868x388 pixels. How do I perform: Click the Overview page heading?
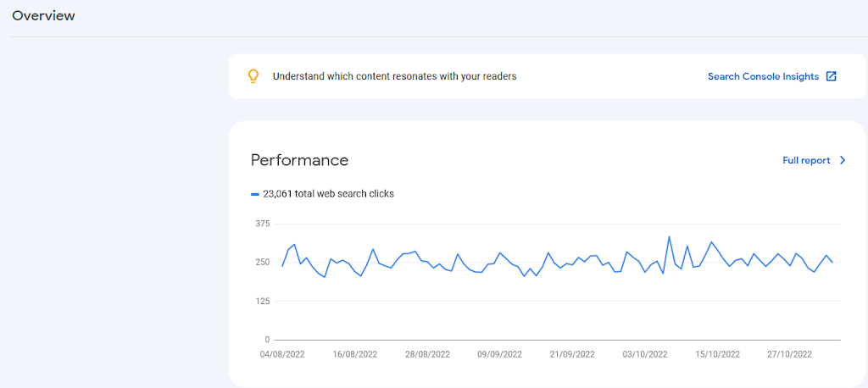coord(43,16)
